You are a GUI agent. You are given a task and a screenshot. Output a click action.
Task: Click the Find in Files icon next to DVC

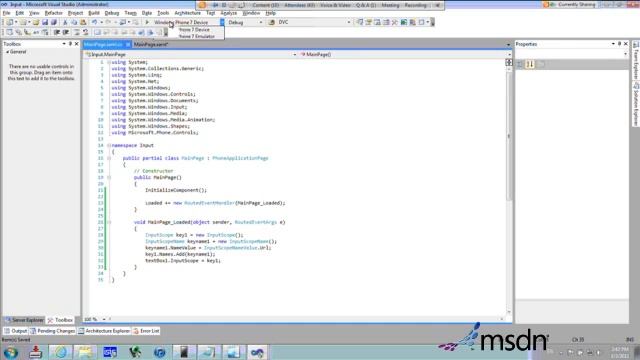271,22
